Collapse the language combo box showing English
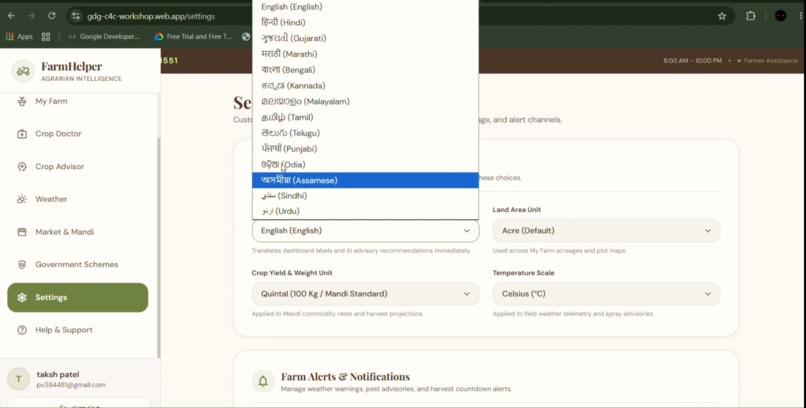Viewport: 806px width, 408px height. [x=365, y=231]
